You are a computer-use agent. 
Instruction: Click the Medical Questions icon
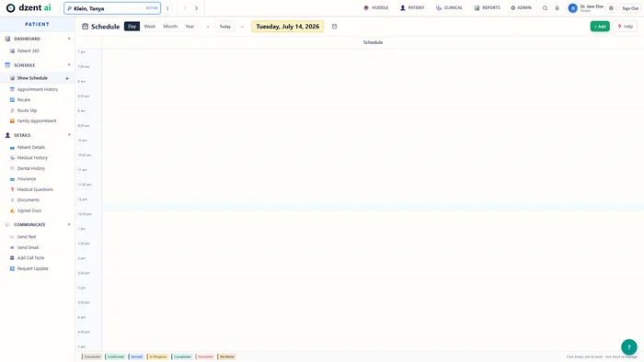(x=12, y=189)
